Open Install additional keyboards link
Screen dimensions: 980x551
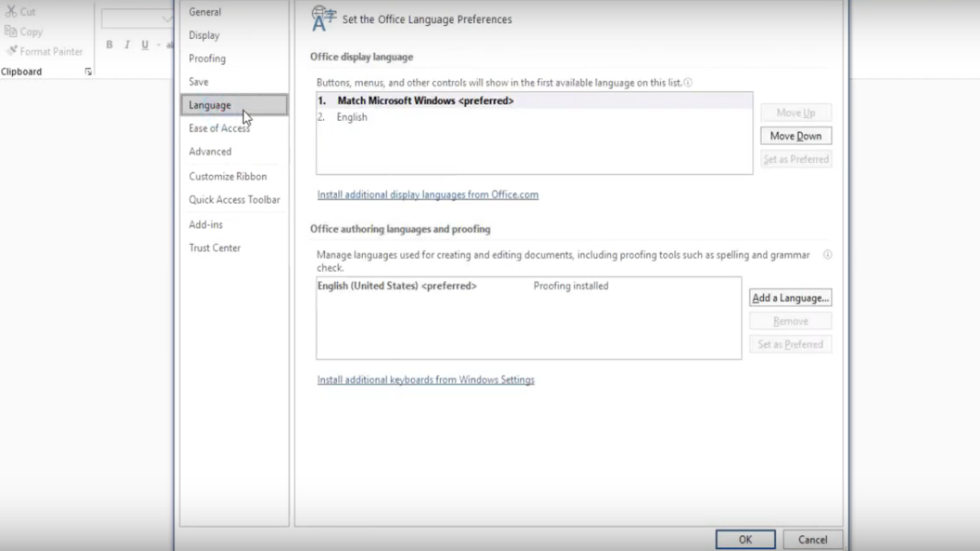[x=426, y=380]
